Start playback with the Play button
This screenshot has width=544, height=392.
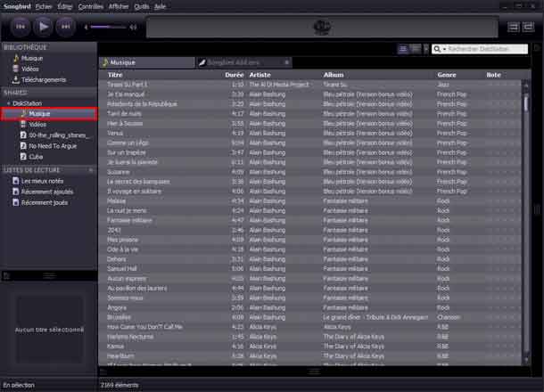pos(43,27)
